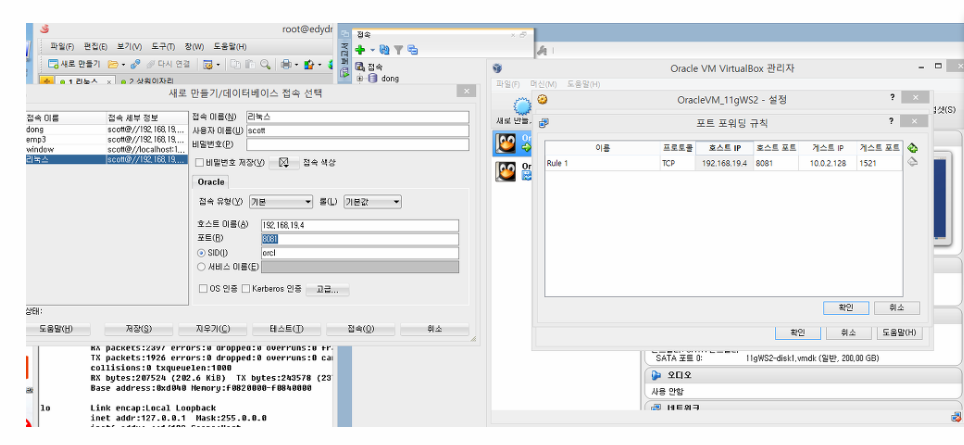This screenshot has height=445, width=964.
Task: Open the dropdown arrow next to printer icon
Action: click(x=296, y=64)
